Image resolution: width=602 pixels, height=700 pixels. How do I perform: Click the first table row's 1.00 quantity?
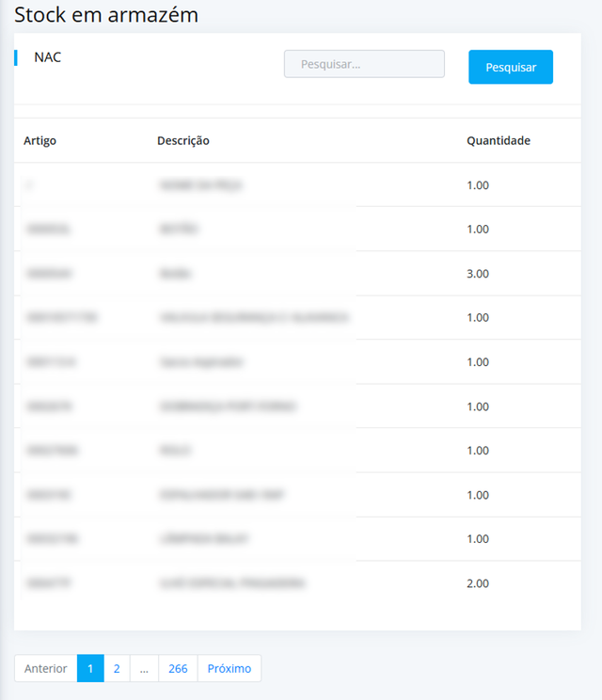[x=478, y=185]
